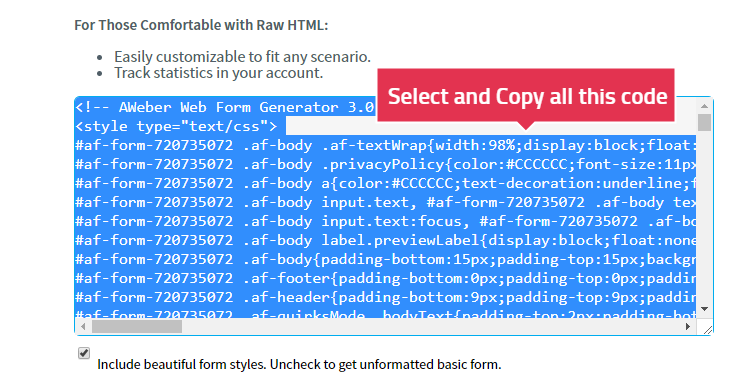Click the 'Include beautiful form styles' label text
This screenshot has width=754, height=392.
point(299,365)
